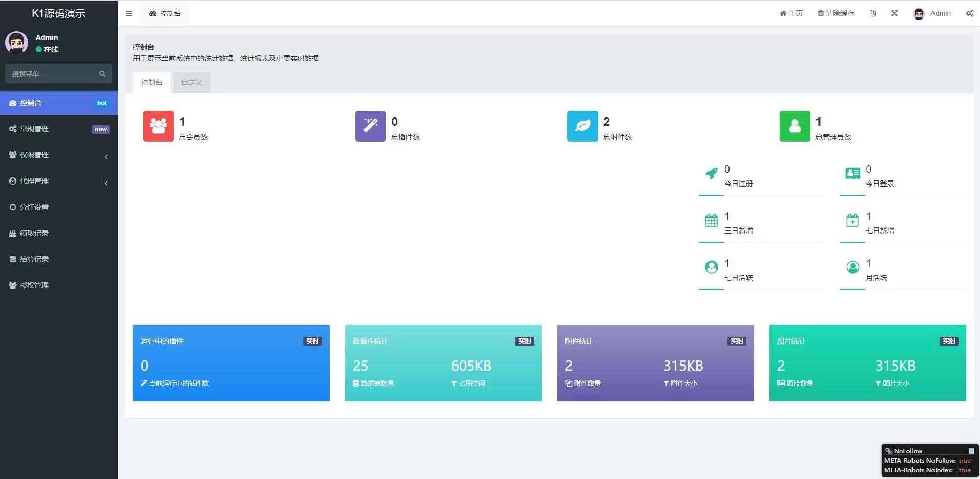Open the 主页 home link

point(791,13)
